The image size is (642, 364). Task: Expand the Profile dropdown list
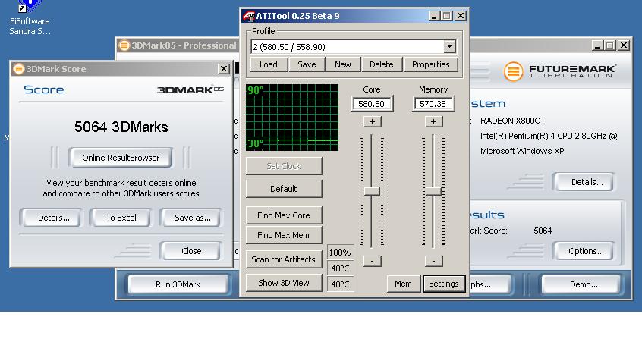[449, 47]
